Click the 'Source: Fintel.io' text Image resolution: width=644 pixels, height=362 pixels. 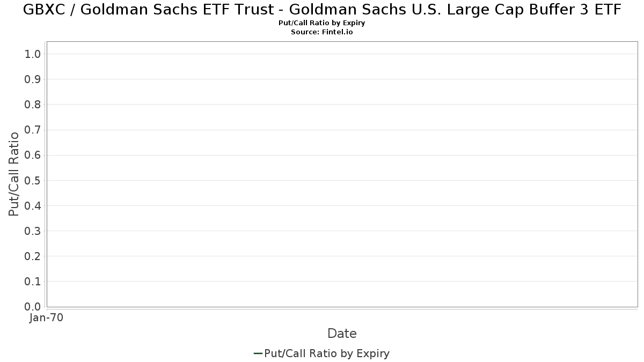(x=322, y=32)
